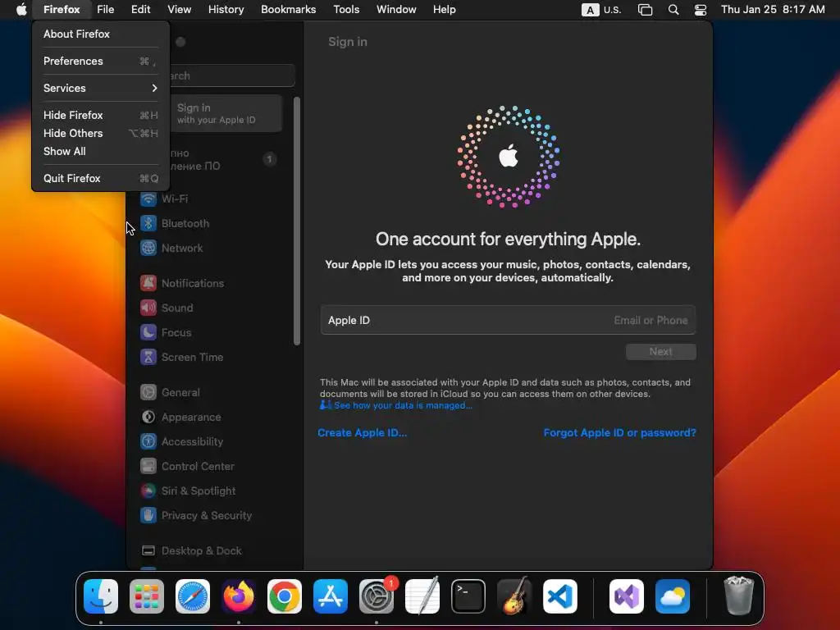
Task: Choose Hide Others menu item
Action: coord(101,134)
